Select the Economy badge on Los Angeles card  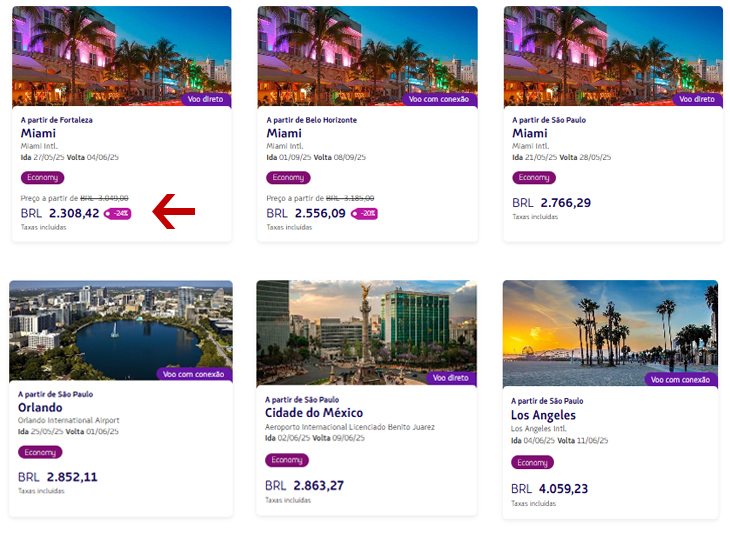tap(533, 462)
